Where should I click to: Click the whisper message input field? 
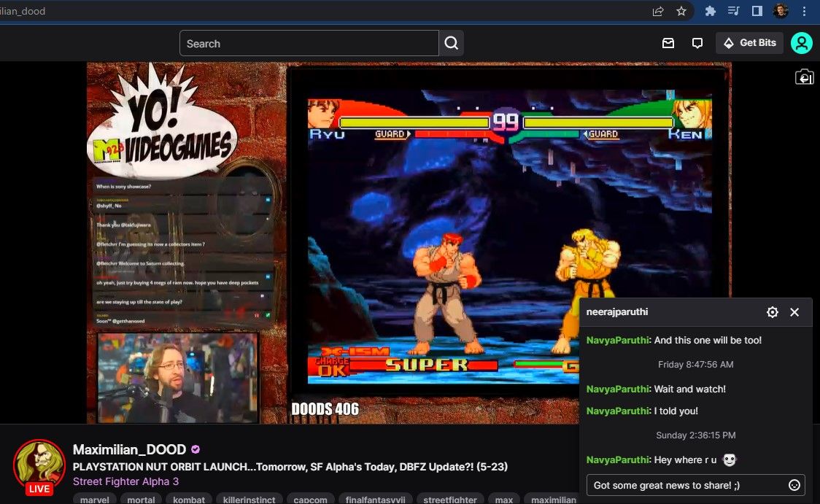[695, 485]
